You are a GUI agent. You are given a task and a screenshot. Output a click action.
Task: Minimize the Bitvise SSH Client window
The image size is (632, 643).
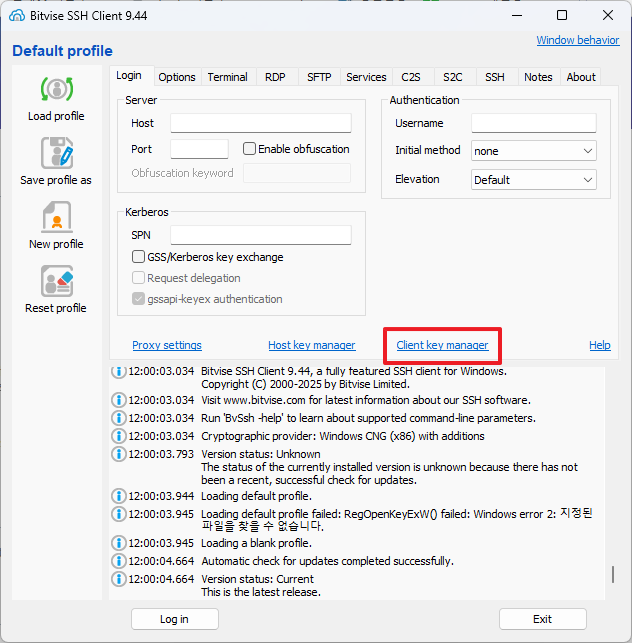point(517,16)
